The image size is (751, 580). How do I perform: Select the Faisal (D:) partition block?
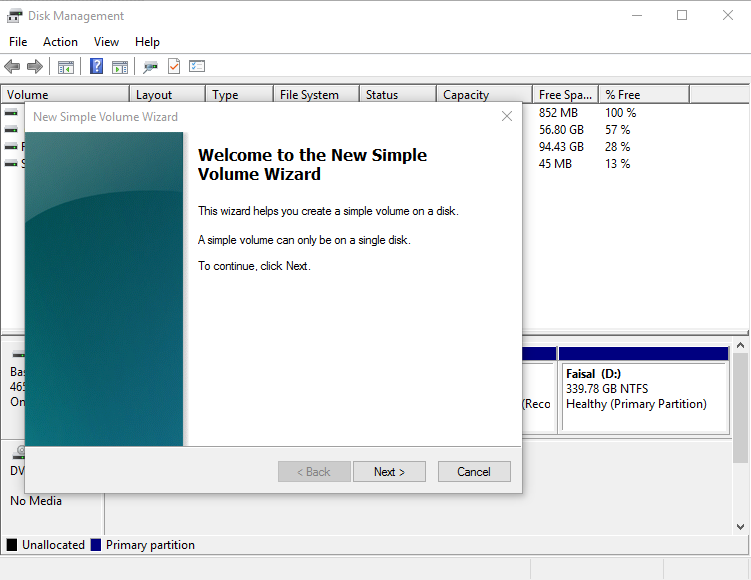tap(644, 395)
